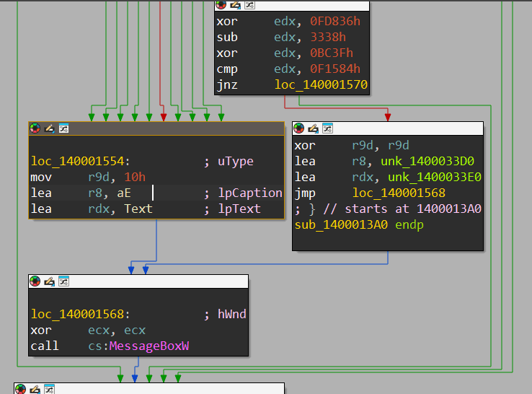Select the MessageBoxW call reference
Viewport: 532px width, 394px height.
(148, 346)
